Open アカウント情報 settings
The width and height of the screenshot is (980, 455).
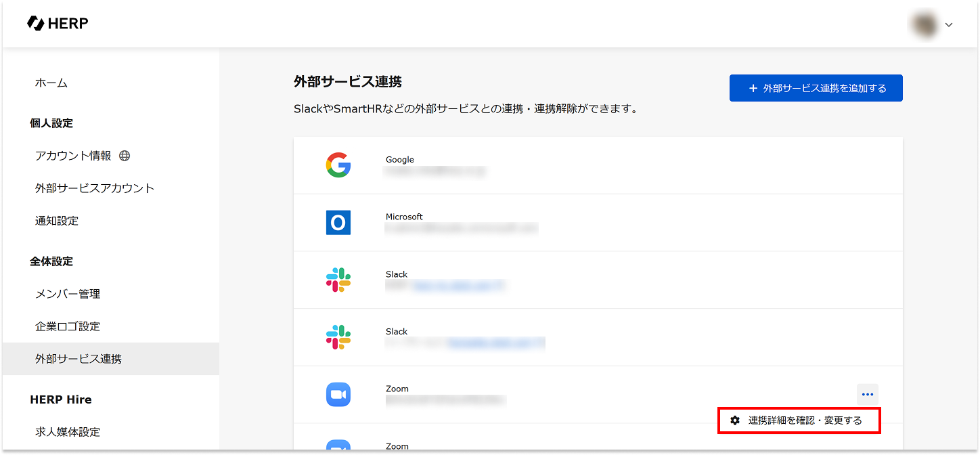[x=73, y=156]
